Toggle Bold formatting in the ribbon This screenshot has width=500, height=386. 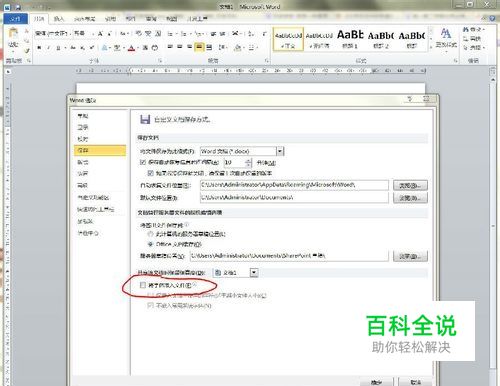(x=39, y=48)
